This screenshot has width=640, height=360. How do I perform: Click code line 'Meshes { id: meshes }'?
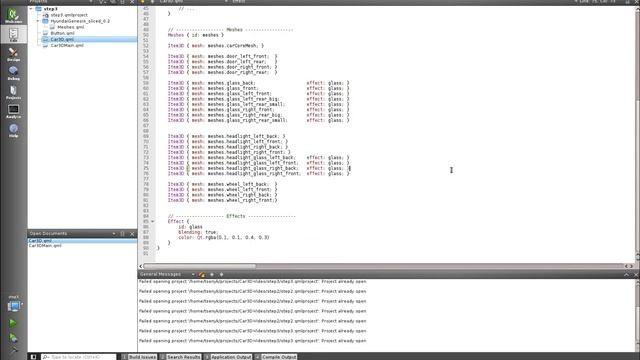click(196, 35)
